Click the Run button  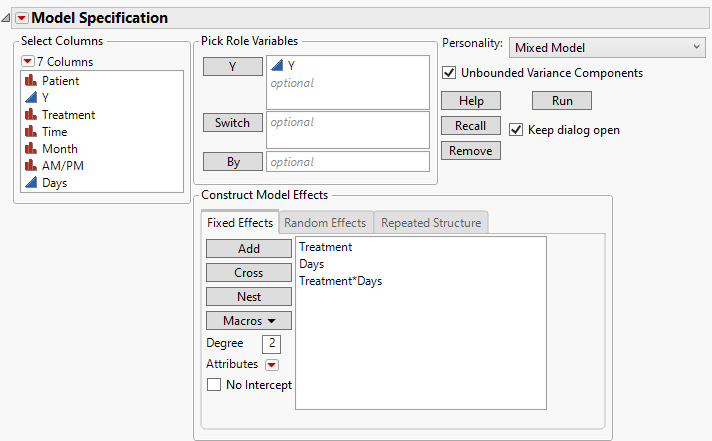[562, 101]
